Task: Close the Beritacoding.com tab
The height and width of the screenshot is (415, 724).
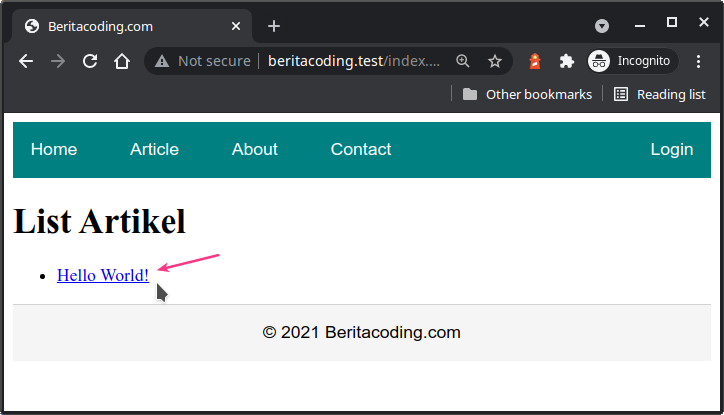Action: (x=236, y=26)
